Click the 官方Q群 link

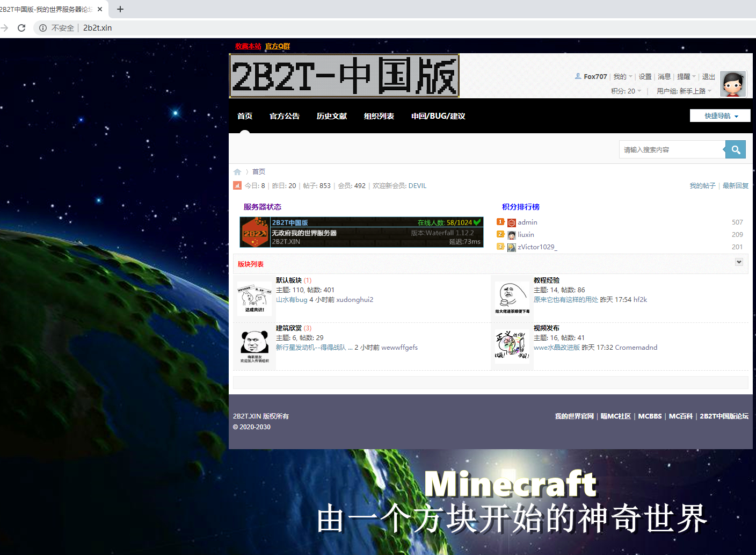(x=278, y=46)
